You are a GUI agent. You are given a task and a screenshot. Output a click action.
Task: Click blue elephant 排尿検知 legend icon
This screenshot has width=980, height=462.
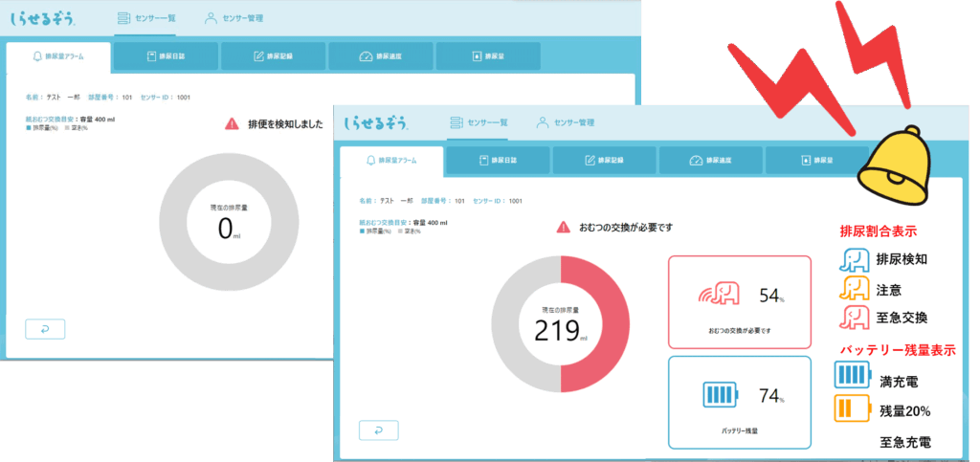click(x=854, y=260)
